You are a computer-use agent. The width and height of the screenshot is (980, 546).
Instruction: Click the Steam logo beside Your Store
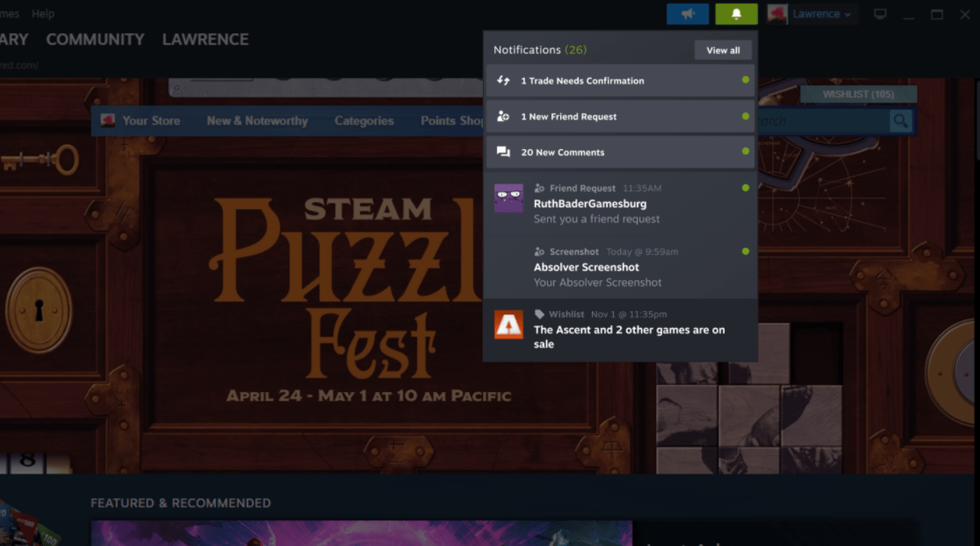tap(108, 120)
